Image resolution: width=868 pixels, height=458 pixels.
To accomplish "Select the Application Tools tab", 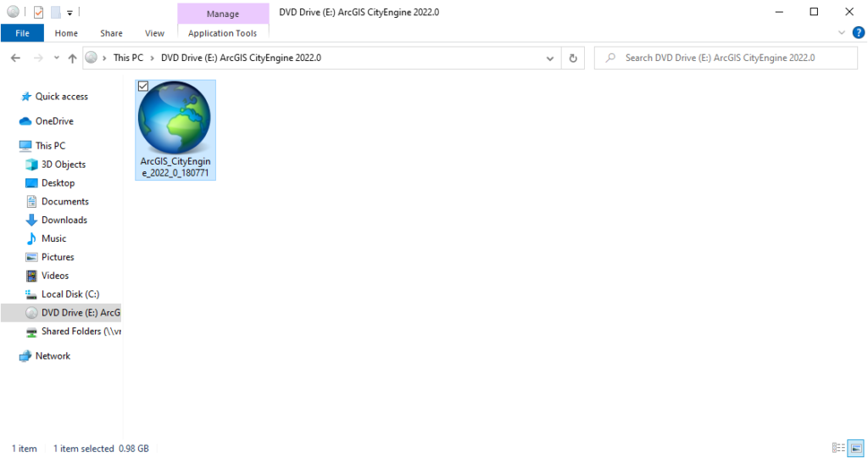I will click(x=223, y=33).
